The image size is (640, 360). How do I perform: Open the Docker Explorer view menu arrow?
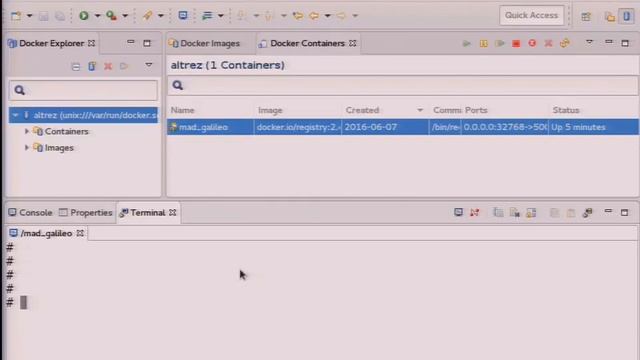[x=149, y=65]
